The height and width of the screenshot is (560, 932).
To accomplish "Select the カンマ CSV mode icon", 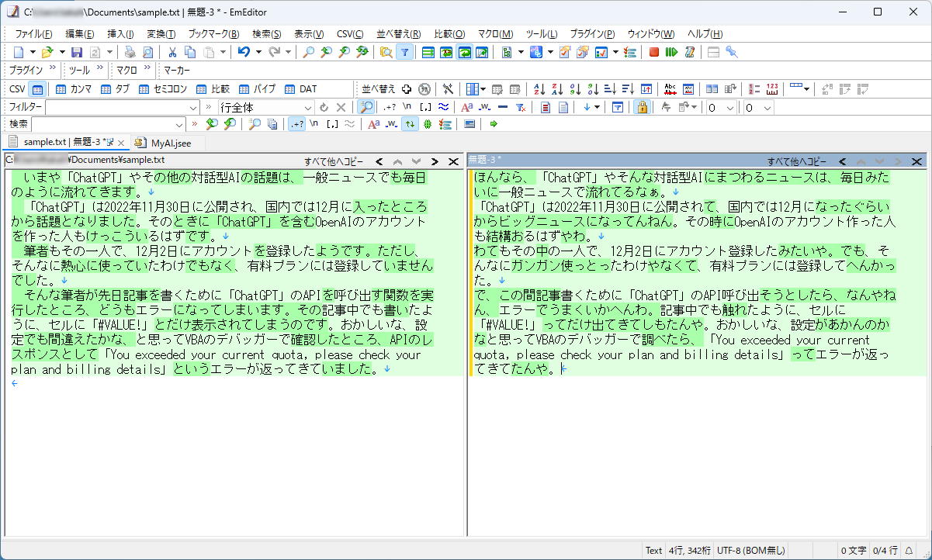I will 61,90.
